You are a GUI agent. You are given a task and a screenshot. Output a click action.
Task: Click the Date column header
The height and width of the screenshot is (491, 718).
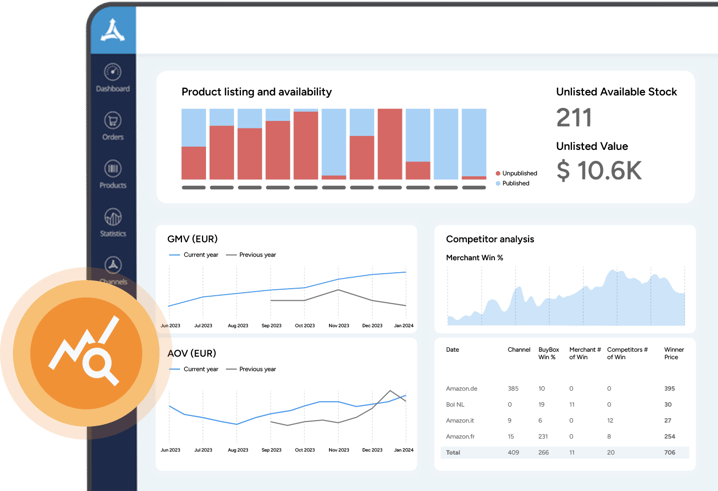[x=452, y=349]
